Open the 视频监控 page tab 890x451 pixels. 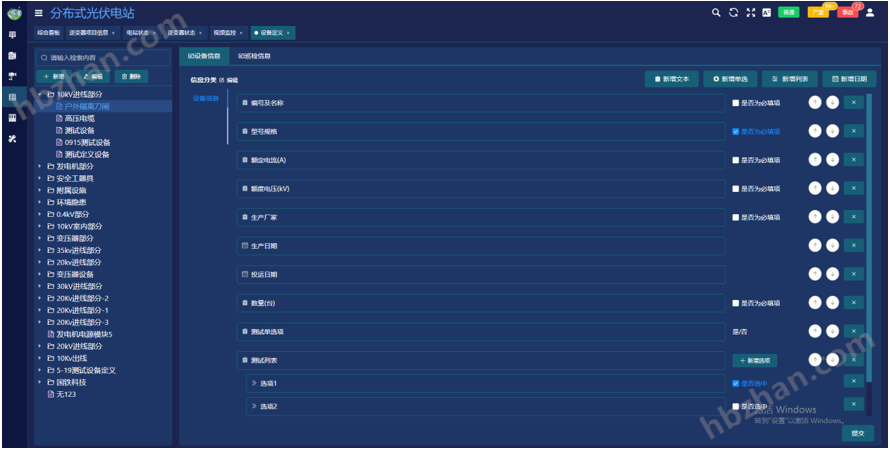click(226, 33)
